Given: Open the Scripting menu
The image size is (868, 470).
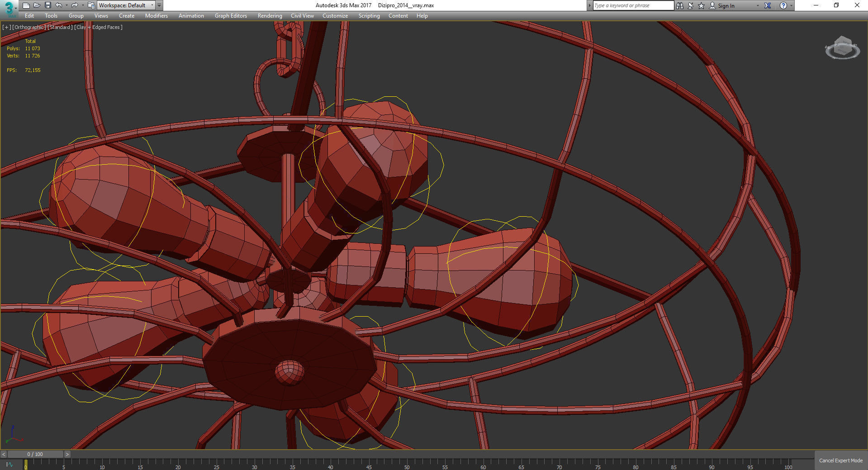Looking at the screenshot, I should click(x=369, y=16).
